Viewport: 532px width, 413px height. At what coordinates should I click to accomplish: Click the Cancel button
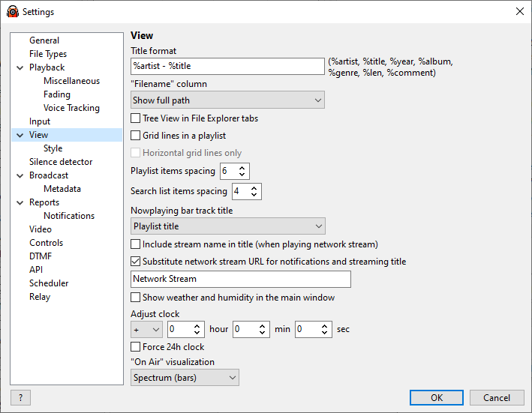(x=497, y=397)
